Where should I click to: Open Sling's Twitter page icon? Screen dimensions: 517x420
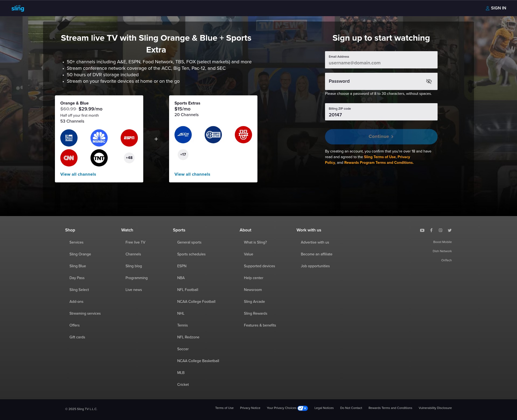point(450,230)
